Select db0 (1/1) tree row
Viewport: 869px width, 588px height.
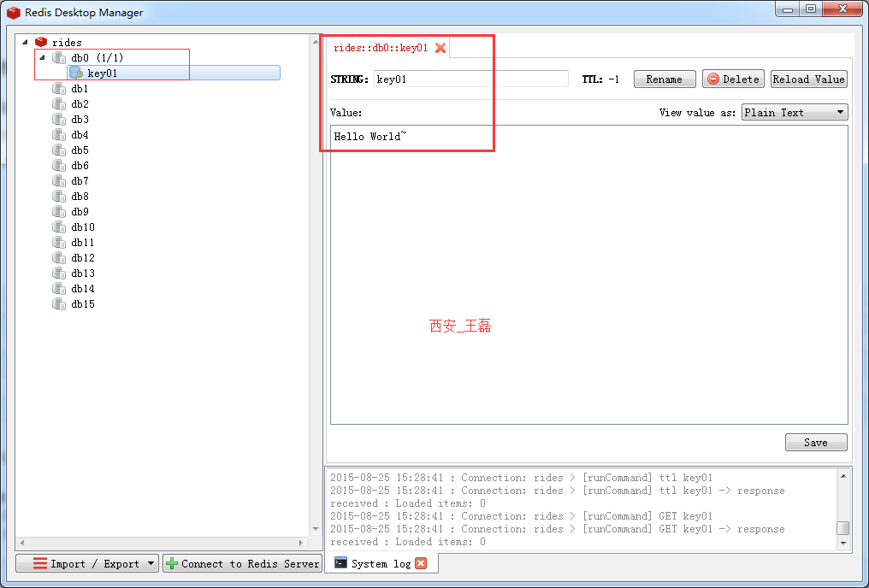(x=98, y=57)
